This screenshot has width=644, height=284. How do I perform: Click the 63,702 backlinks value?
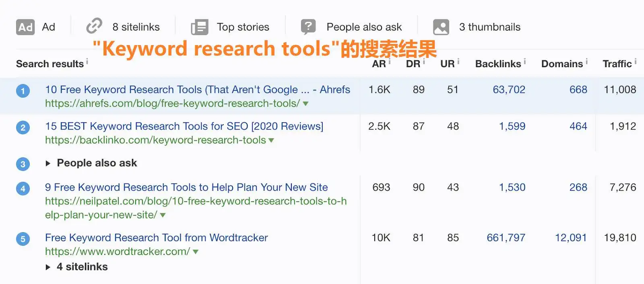point(509,90)
